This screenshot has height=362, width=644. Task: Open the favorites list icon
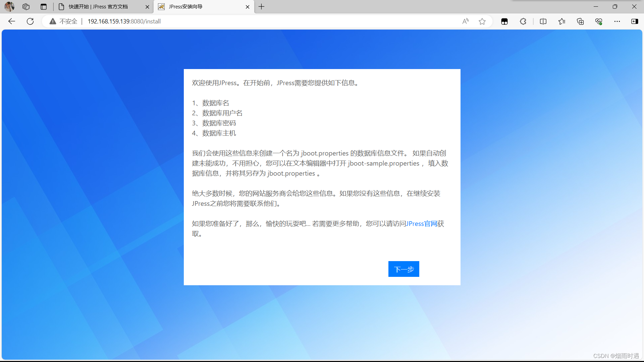[x=562, y=21]
